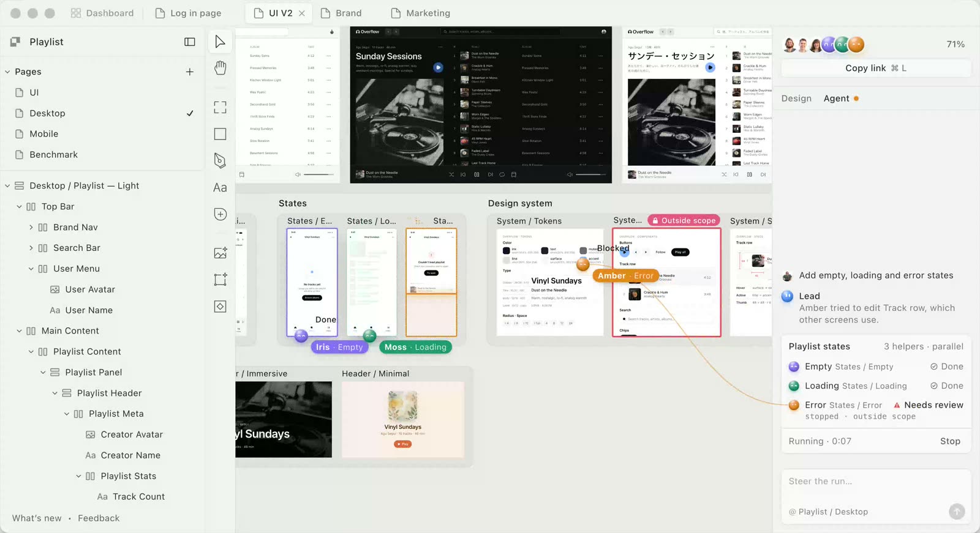Viewport: 980px width, 533px height.
Task: Collapse the Desktop / Playlist — Light layer
Action: [x=7, y=186]
